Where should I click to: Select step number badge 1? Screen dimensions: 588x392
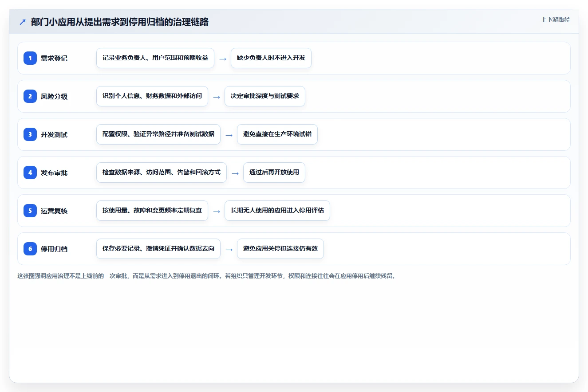(30, 58)
